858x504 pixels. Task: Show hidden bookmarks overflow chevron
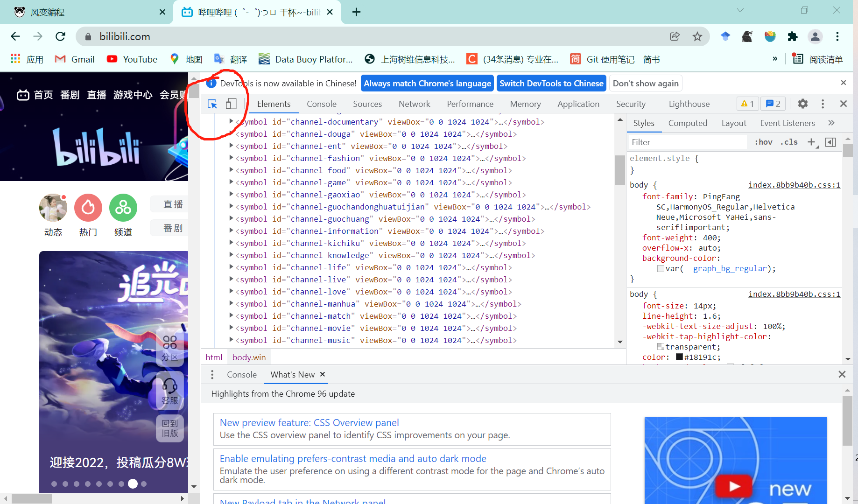(x=775, y=59)
